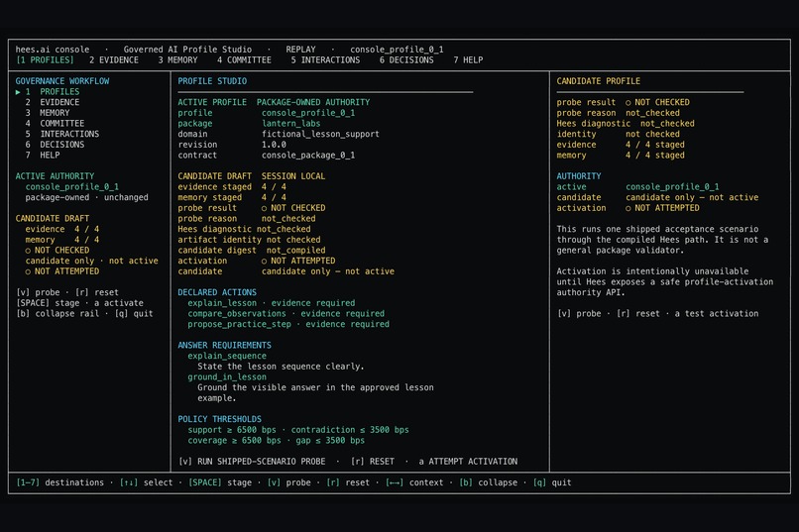Select MEMORY in the Governance Workflow list
Screen dimensions: 799x532
click(x=48, y=113)
